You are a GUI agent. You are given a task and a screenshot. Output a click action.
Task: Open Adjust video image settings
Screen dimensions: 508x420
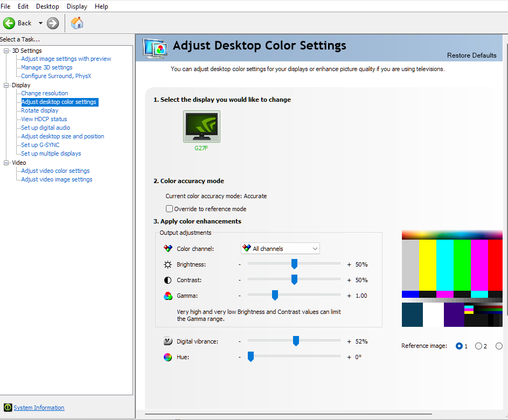coord(57,179)
